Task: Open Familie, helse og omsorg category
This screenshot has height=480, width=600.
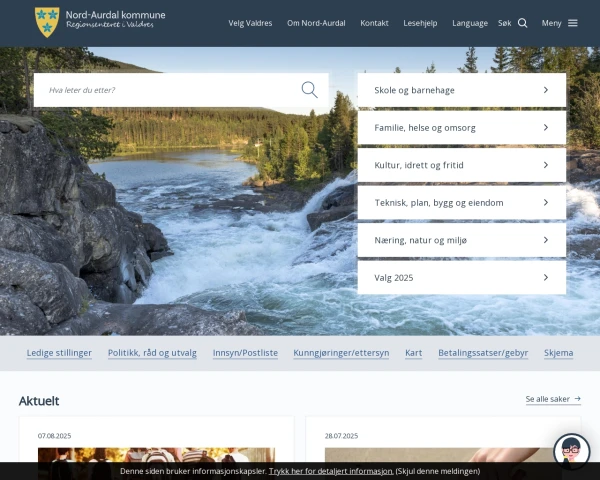Action: 461,127
